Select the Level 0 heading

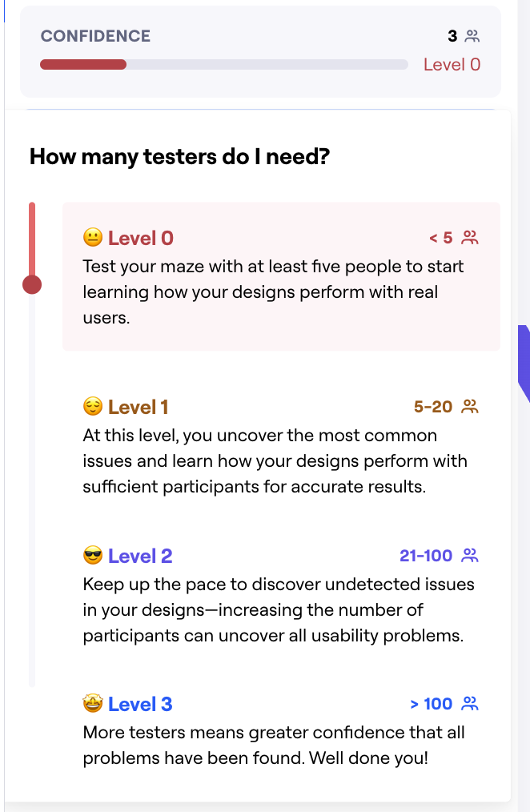tap(141, 238)
